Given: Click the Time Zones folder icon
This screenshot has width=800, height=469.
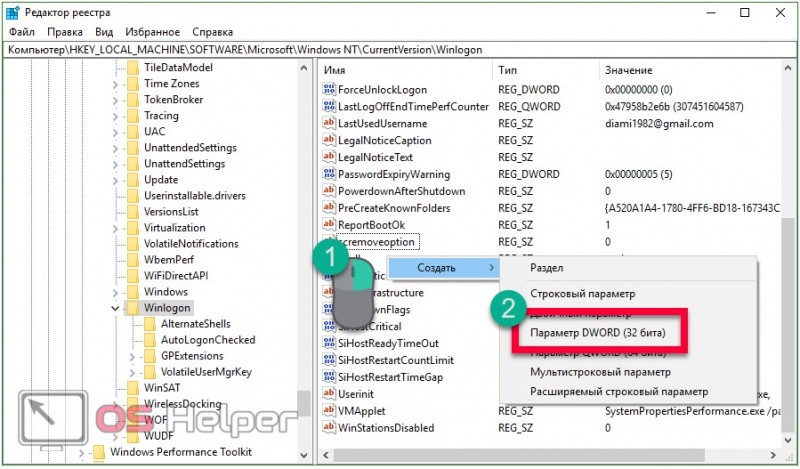Looking at the screenshot, I should pyautogui.click(x=133, y=83).
